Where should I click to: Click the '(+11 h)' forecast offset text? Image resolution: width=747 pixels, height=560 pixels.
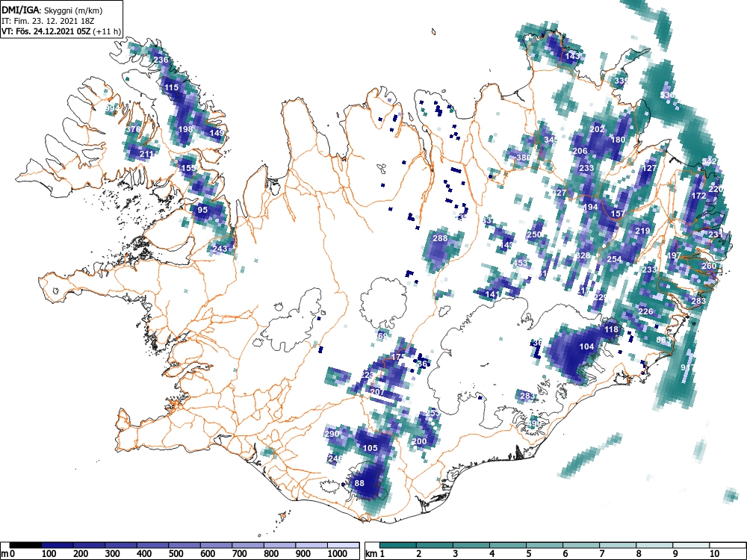[107, 31]
